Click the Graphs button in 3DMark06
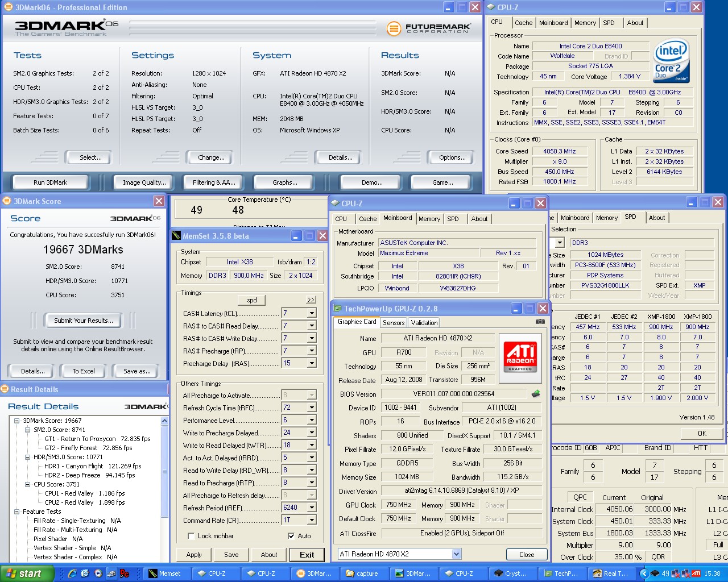 click(285, 182)
